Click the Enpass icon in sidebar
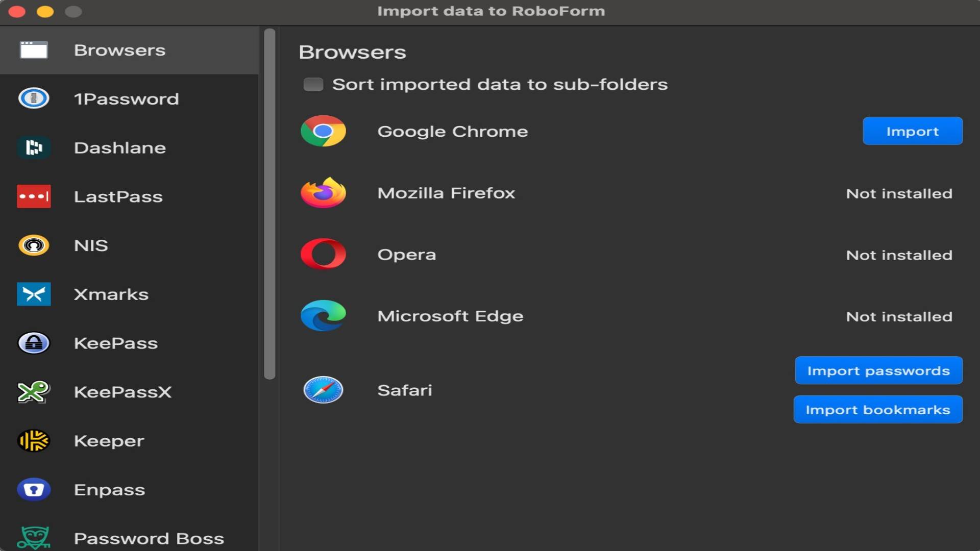This screenshot has height=551, width=980. click(34, 490)
